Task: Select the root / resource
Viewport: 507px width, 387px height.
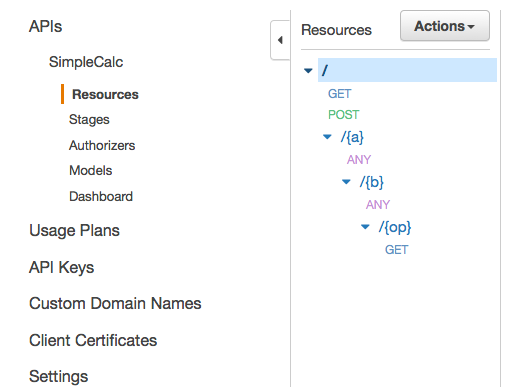Action: [x=407, y=70]
